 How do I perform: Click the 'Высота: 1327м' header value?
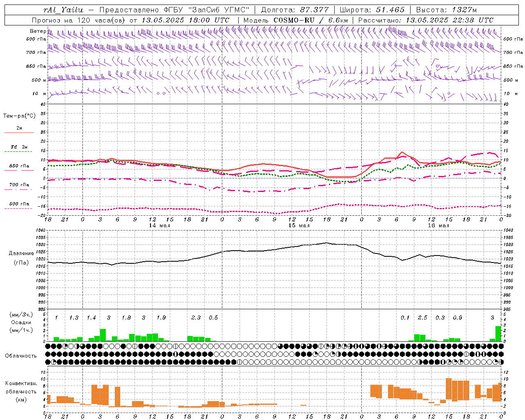pyautogui.click(x=446, y=10)
